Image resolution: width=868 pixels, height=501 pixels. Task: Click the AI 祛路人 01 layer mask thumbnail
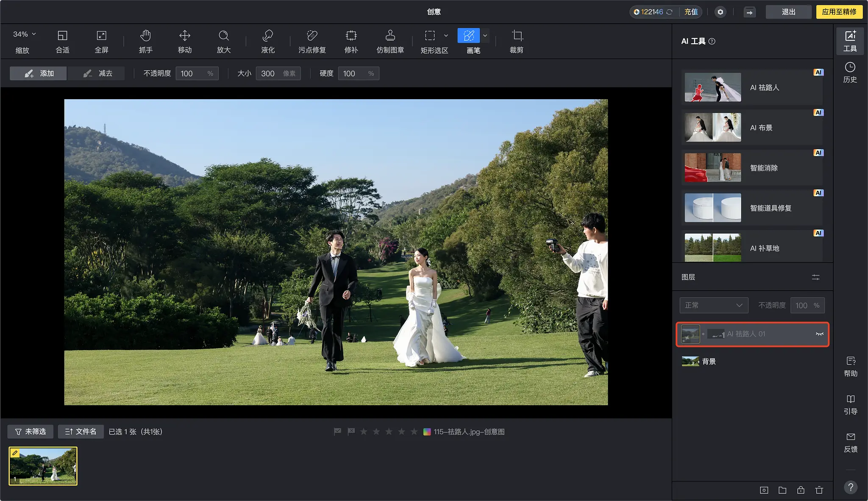pyautogui.click(x=716, y=334)
